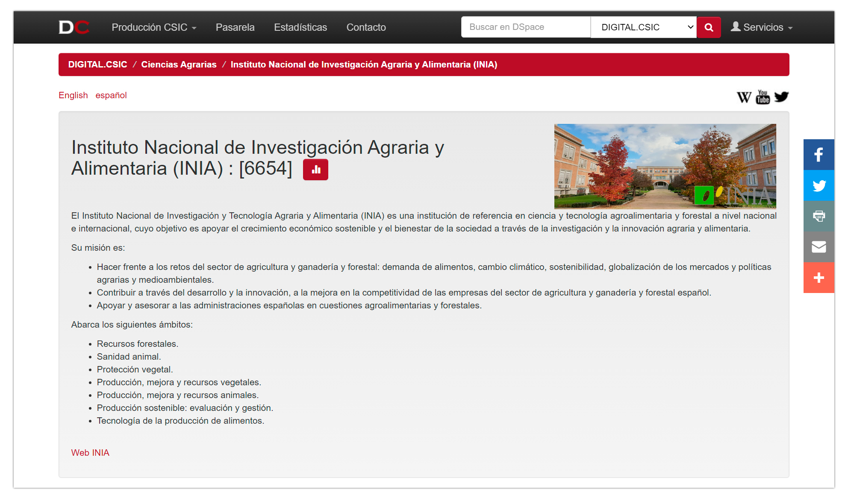Viewport: 848px width, 504px height.
Task: Open the Wikipedia icon link
Action: click(744, 97)
